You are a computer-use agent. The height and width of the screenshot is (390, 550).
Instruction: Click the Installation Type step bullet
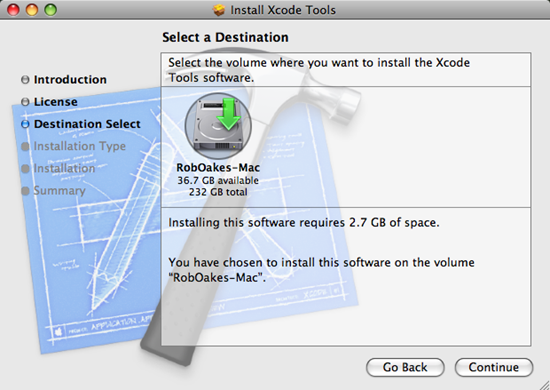click(x=25, y=146)
